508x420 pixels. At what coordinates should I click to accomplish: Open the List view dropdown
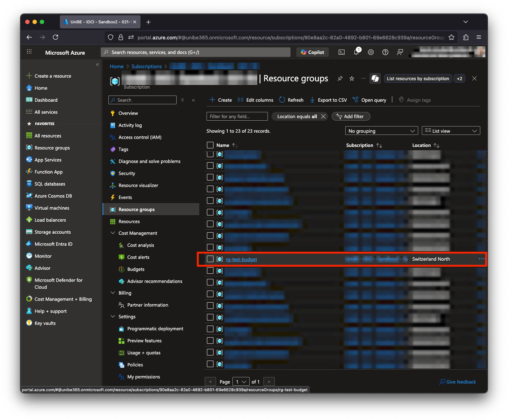point(451,131)
